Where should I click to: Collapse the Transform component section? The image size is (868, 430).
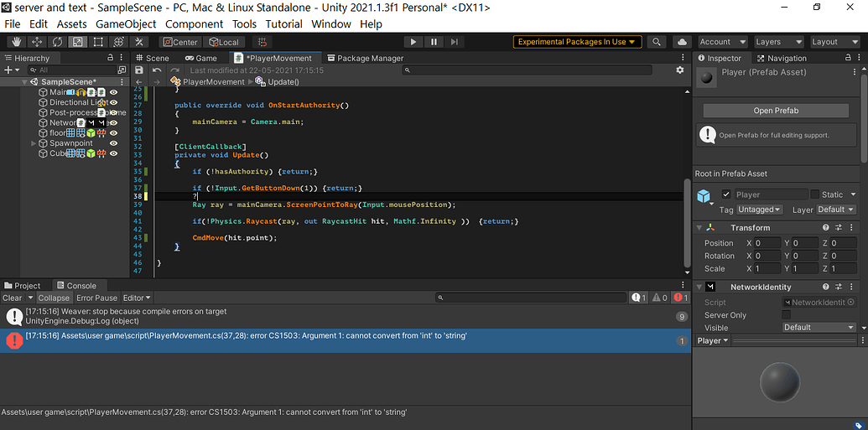pyautogui.click(x=700, y=228)
